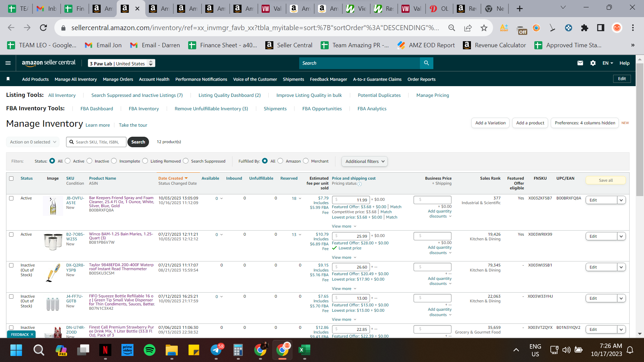Check the Taylor Thermometer row checkbox
The height and width of the screenshot is (362, 644).
[11, 265]
